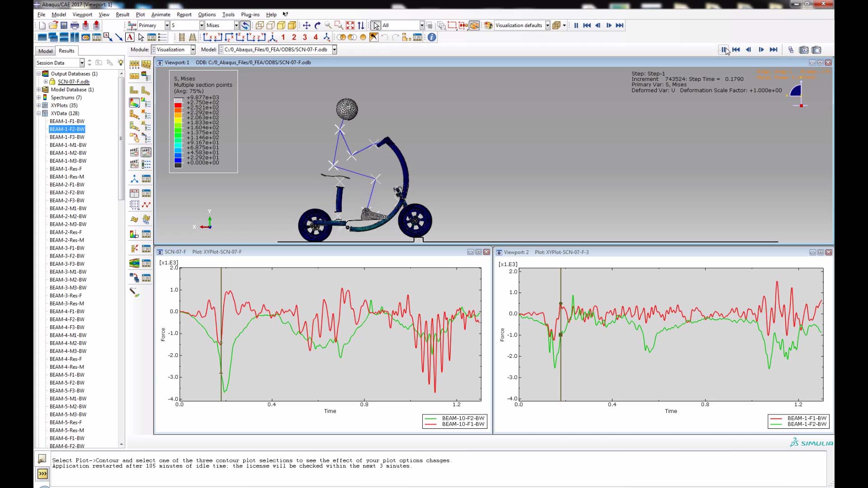Click the Auto-fit view icon
Image resolution: width=868 pixels, height=488 pixels.
[x=350, y=26]
